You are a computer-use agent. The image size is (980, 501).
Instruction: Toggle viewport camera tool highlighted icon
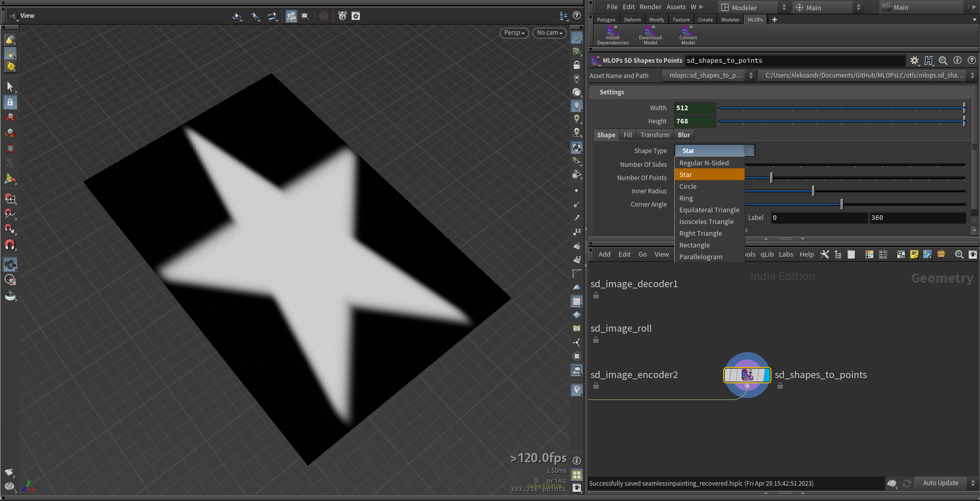291,16
